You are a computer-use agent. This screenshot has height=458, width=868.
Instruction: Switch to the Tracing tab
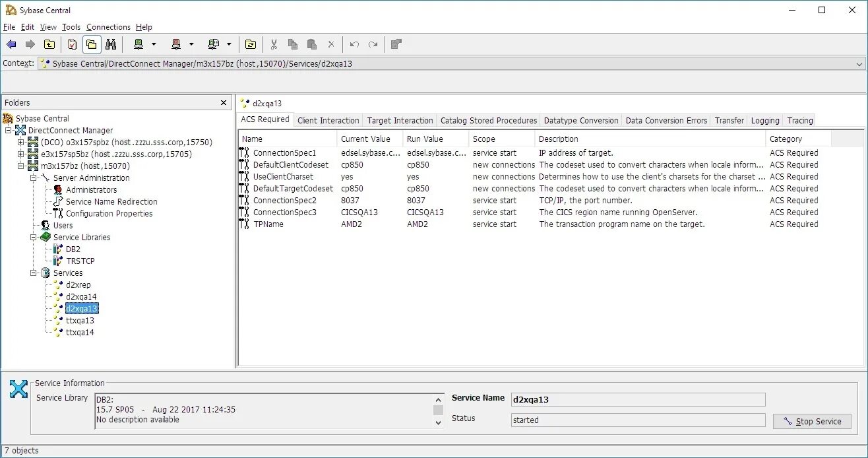[800, 121]
